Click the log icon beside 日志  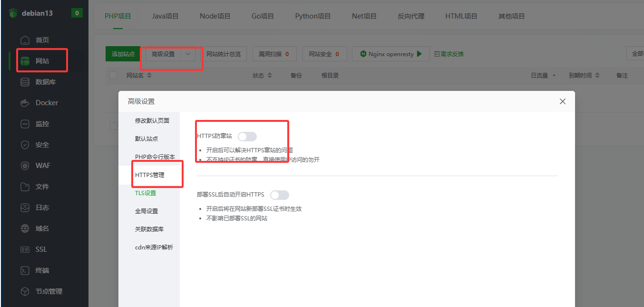pos(25,208)
